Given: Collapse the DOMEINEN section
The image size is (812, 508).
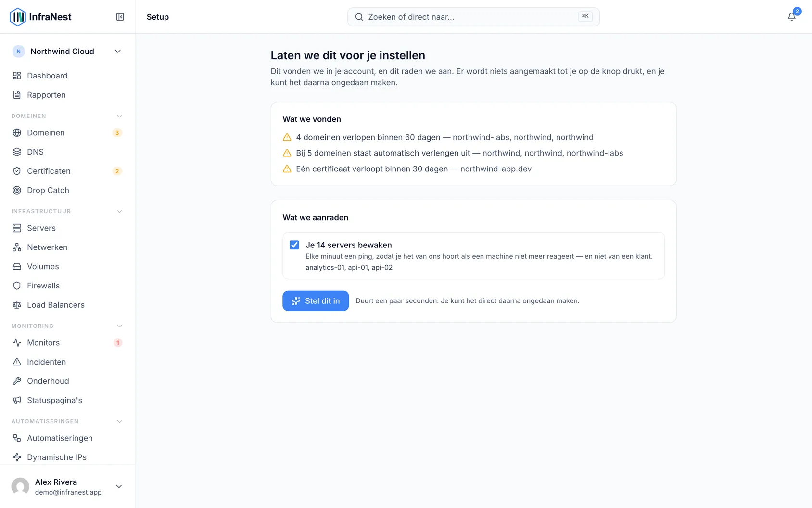Looking at the screenshot, I should [119, 116].
